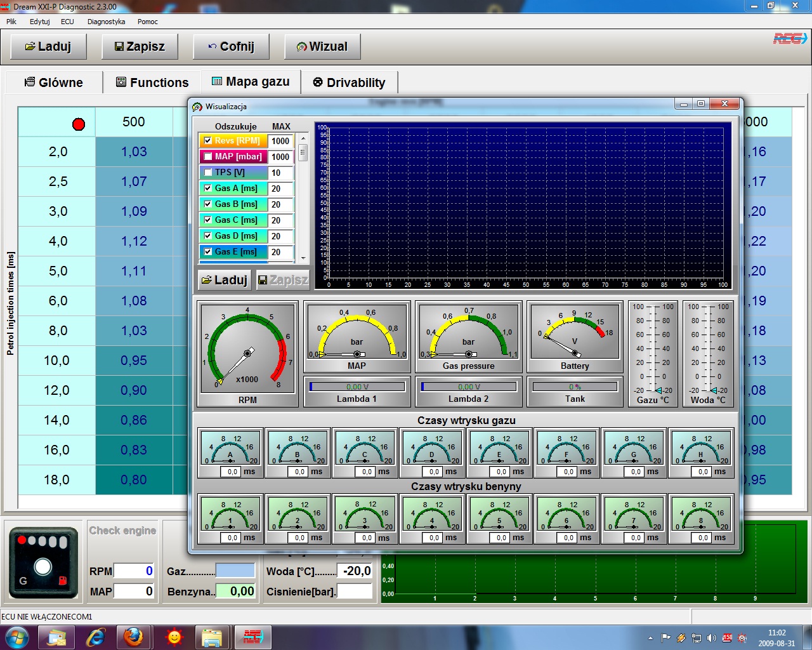
Task: Click petrol injector 1 gauge
Action: click(231, 519)
